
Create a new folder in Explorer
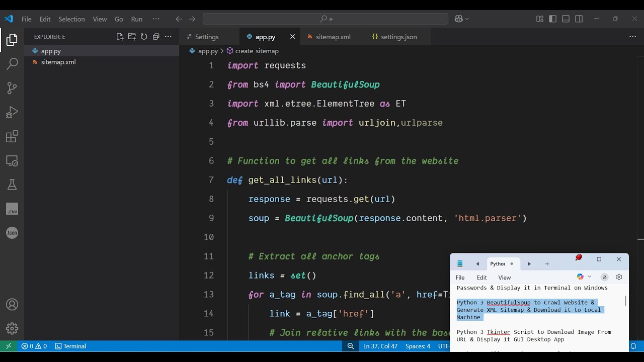click(132, 37)
